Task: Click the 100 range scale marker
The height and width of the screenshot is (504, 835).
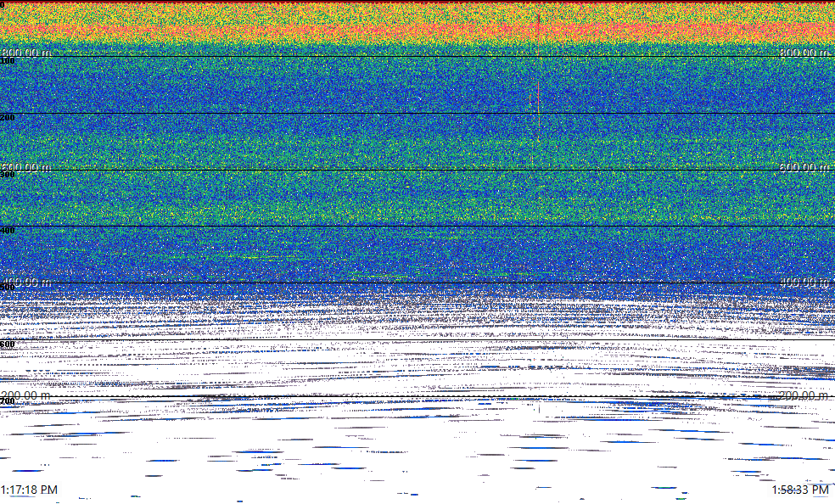Action: [x=8, y=61]
